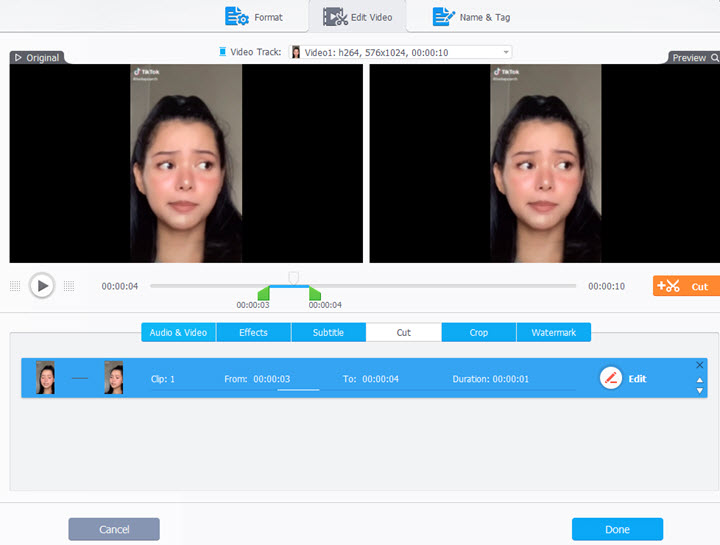Click the playhead marker on the timeline

click(x=293, y=277)
